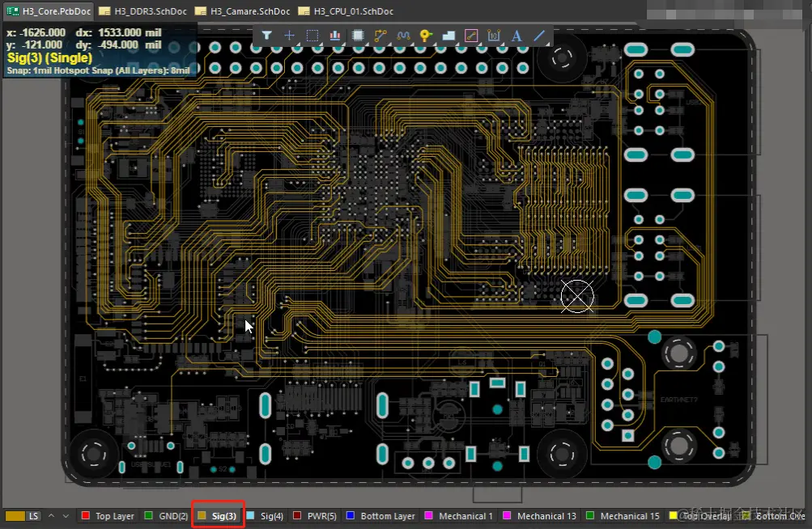Click the crossed-circle origin marker on board

point(577,296)
